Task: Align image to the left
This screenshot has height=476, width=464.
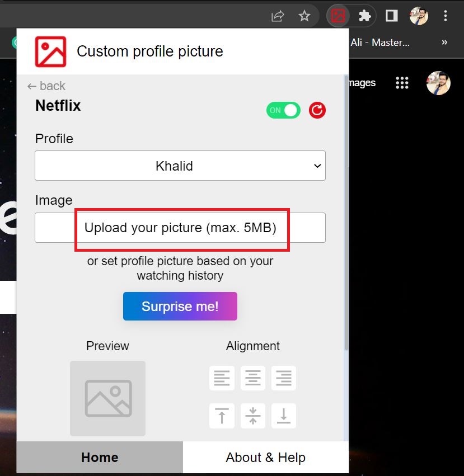Action: click(222, 378)
